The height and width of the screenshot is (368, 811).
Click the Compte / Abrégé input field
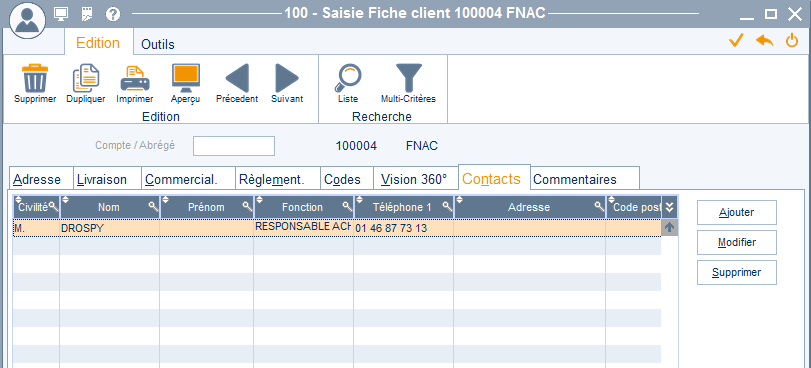coord(234,146)
